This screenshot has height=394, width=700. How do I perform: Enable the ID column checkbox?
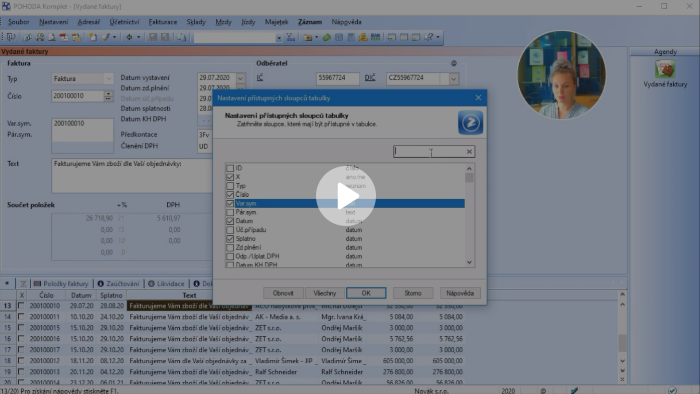tap(230, 168)
